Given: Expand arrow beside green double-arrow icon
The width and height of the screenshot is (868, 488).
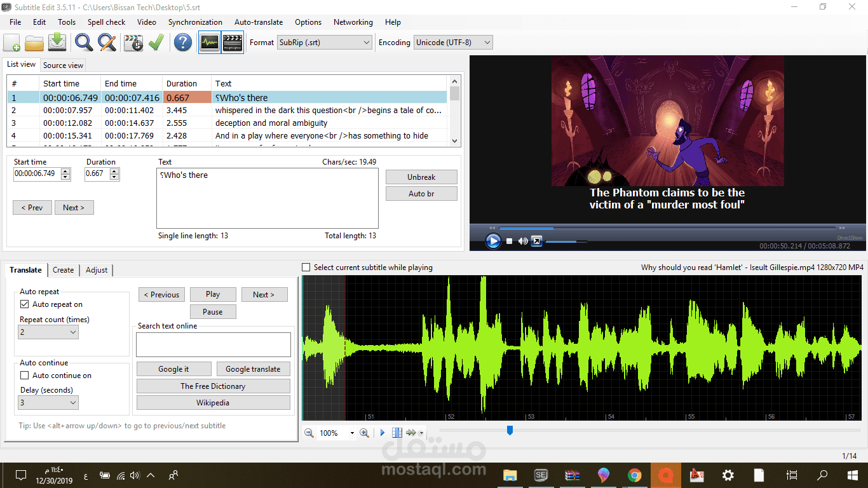Looking at the screenshot, I should click(x=421, y=433).
